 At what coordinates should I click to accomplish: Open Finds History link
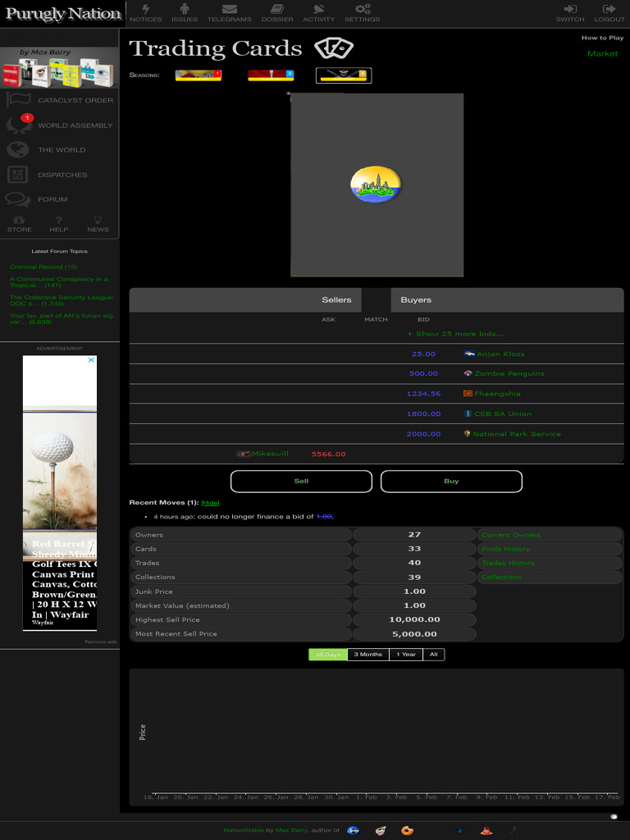(x=505, y=549)
